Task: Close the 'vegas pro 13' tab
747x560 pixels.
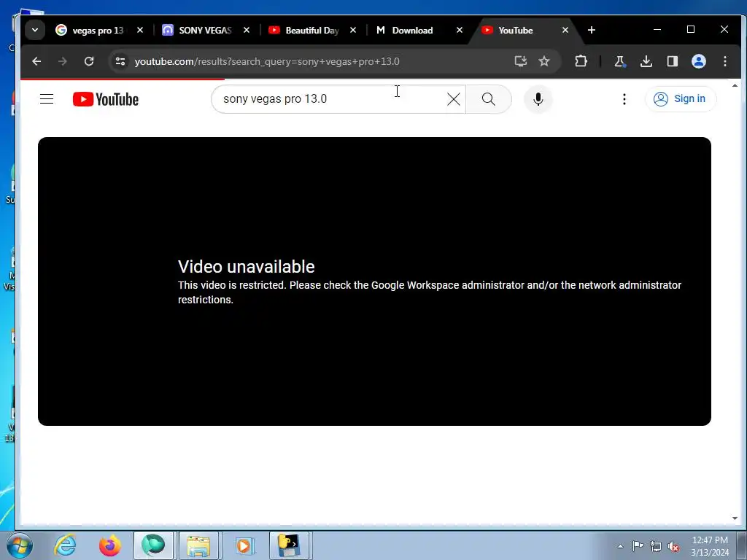Action: [140, 30]
